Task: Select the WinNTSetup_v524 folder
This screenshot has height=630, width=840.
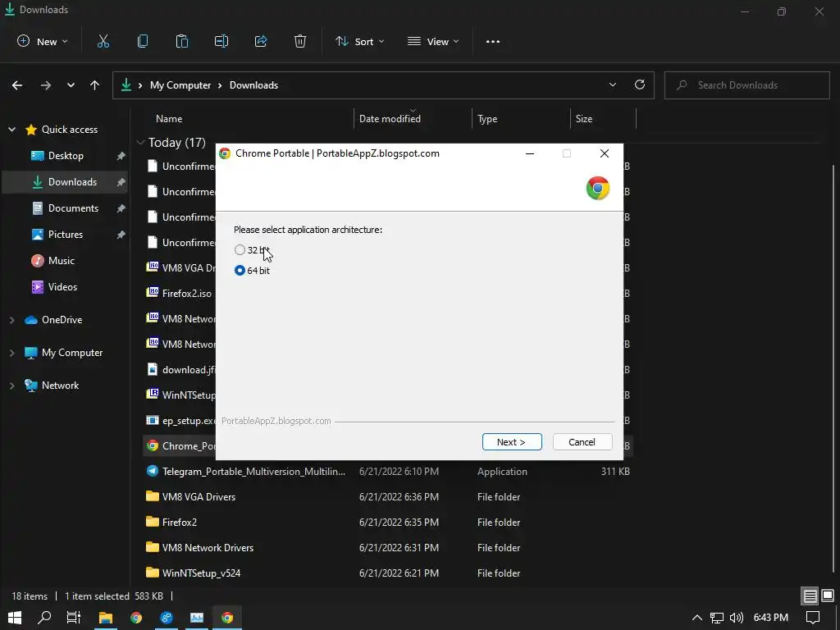Action: point(202,573)
